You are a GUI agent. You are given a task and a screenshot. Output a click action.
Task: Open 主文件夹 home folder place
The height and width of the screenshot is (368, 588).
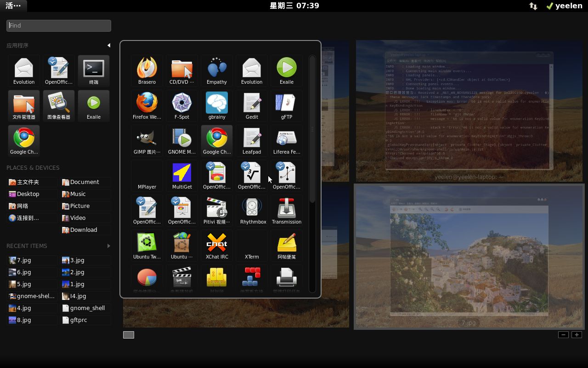click(32, 182)
